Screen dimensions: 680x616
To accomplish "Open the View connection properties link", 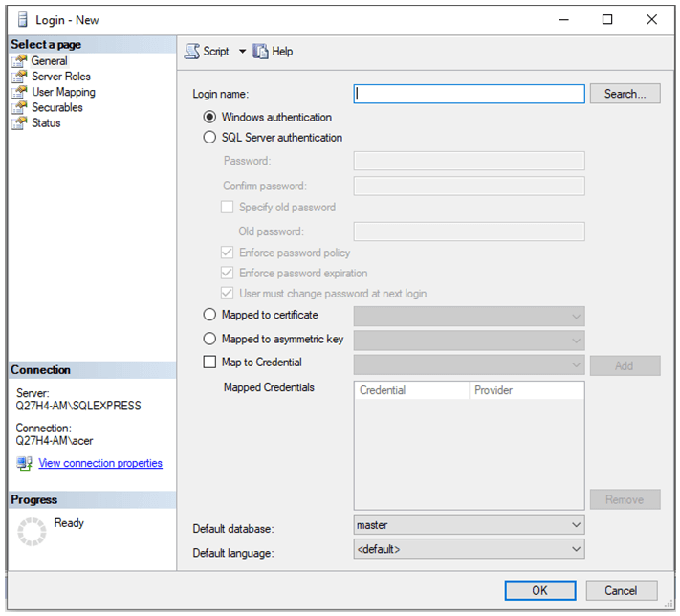I will pyautogui.click(x=100, y=464).
